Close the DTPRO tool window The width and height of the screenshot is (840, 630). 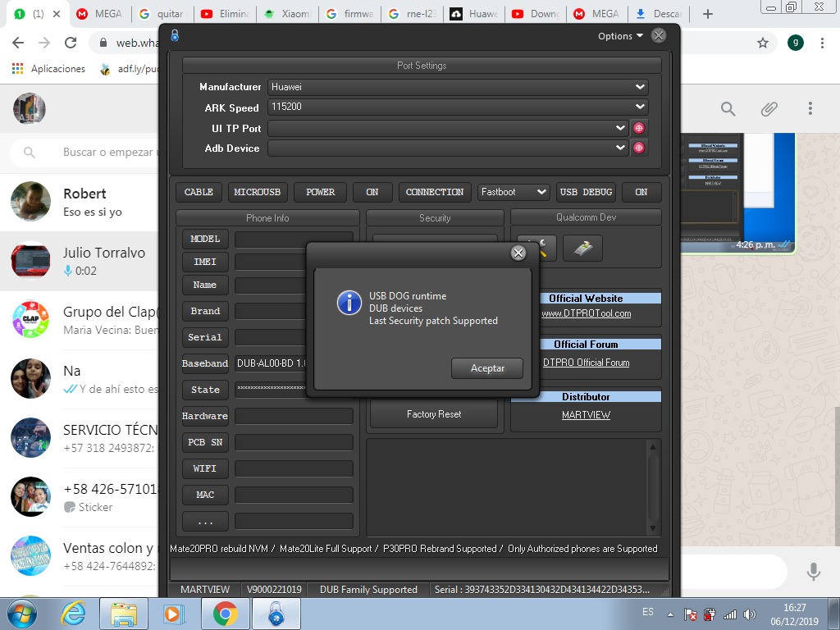[x=659, y=36]
